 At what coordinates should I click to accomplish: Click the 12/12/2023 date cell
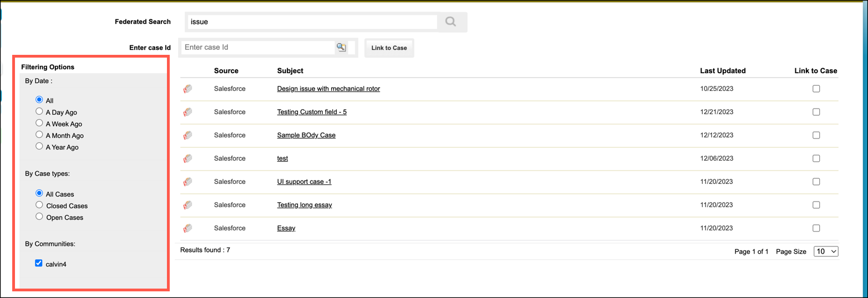point(717,135)
